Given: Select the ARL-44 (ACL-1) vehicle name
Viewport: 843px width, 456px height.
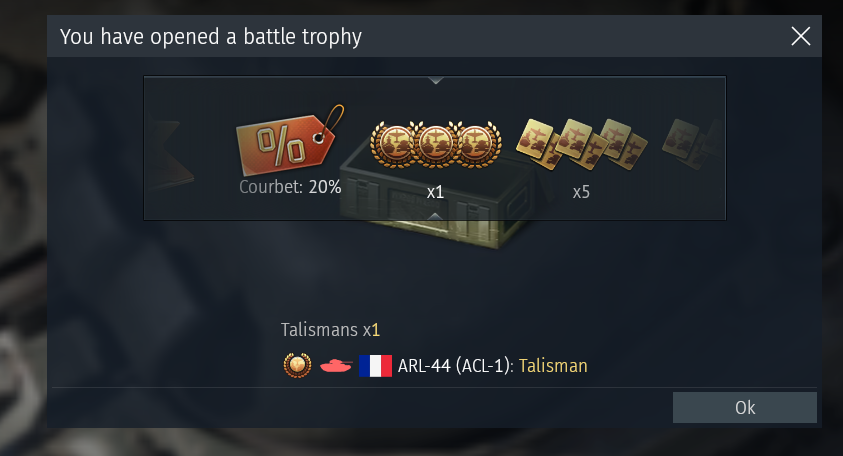Looking at the screenshot, I should click(x=454, y=366).
